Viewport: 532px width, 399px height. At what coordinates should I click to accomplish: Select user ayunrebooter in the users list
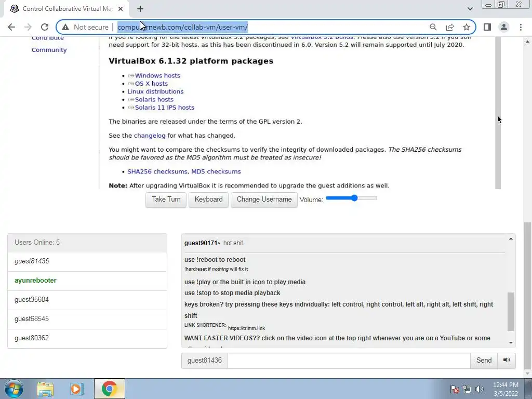[x=87, y=281]
